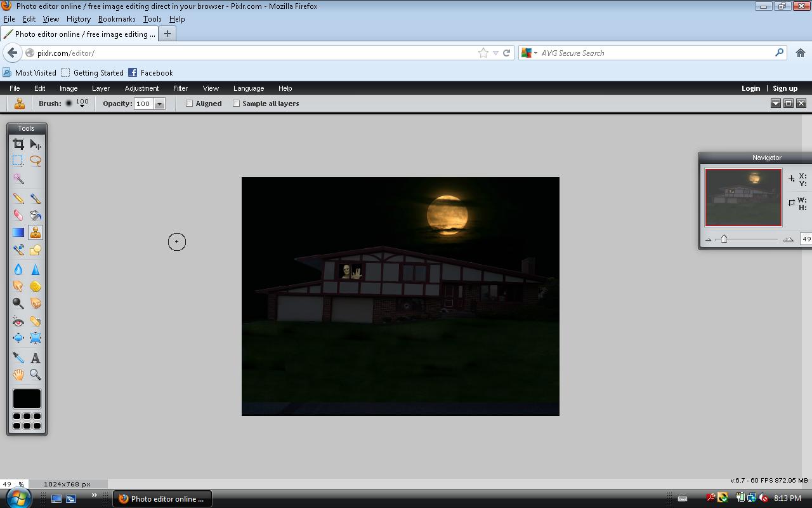
Task: Select the Pinch tool
Action: pos(36,338)
